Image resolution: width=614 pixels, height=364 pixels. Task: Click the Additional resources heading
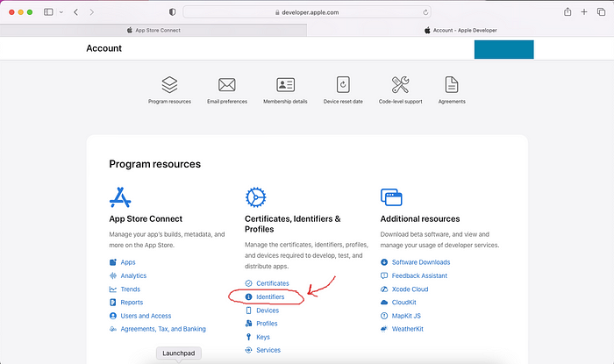420,218
